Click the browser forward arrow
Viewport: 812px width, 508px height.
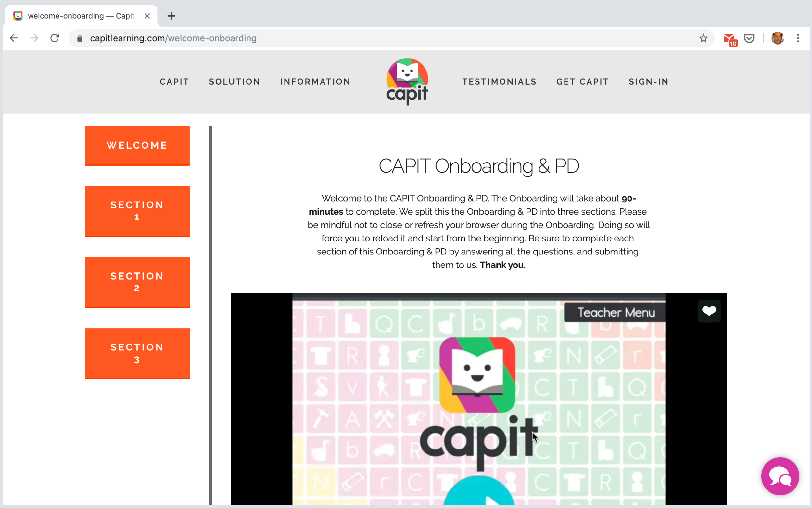click(x=34, y=38)
